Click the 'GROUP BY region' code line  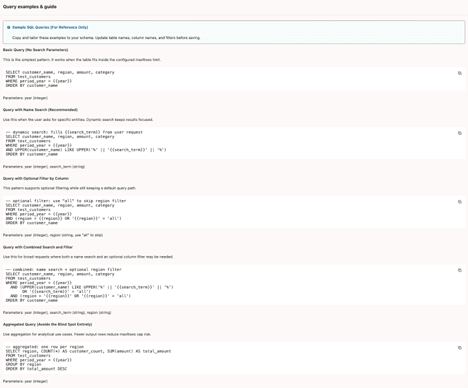[x=24, y=364]
